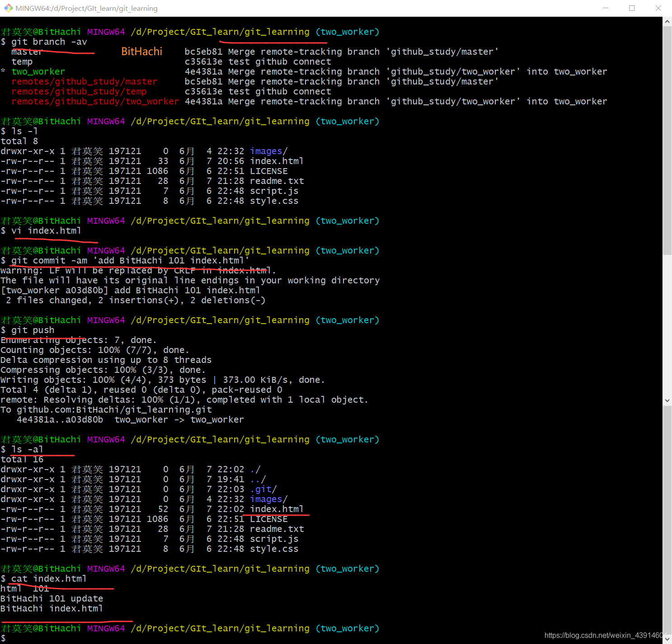
Task: Click the 'git branch -av' command text
Action: click(49, 42)
